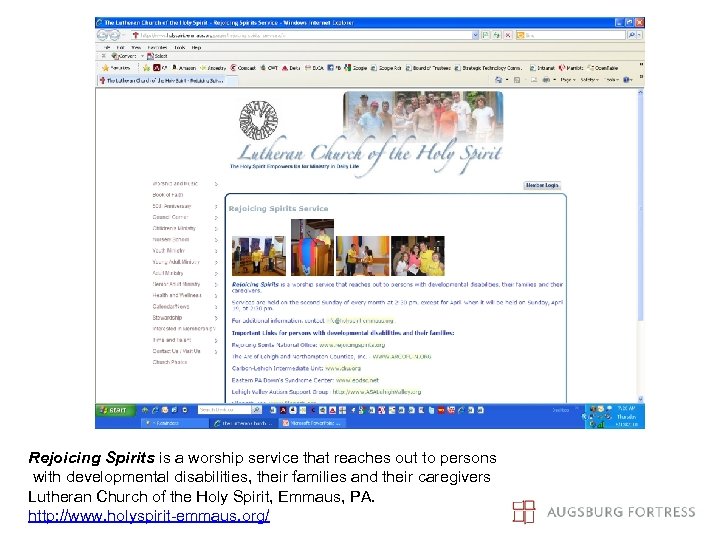720x540 pixels.
Task: Open the Eastern PA Down Syndrome Center link
Action: [357, 380]
